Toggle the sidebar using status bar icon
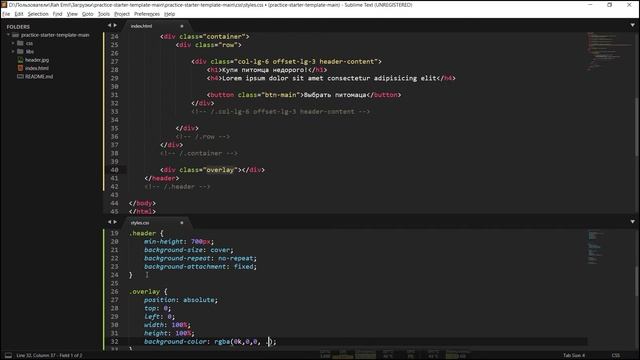640x360 pixels. 8,356
